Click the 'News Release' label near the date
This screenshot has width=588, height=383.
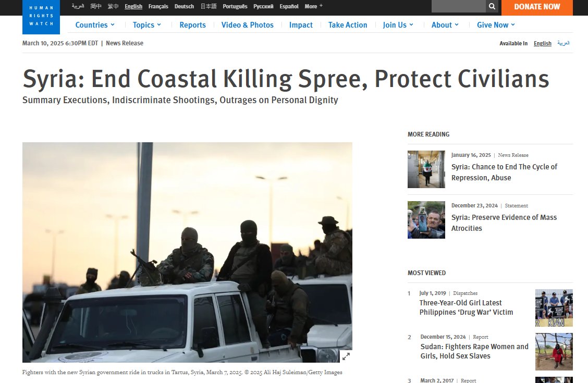click(125, 43)
